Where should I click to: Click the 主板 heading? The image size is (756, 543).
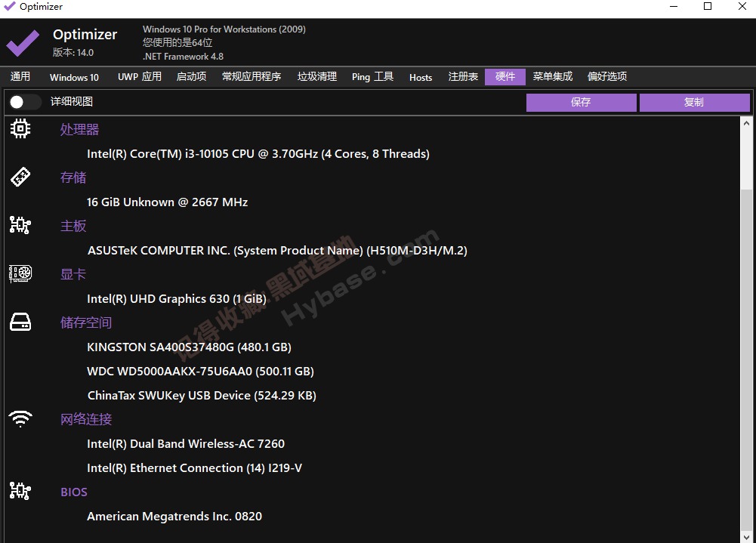pyautogui.click(x=73, y=226)
